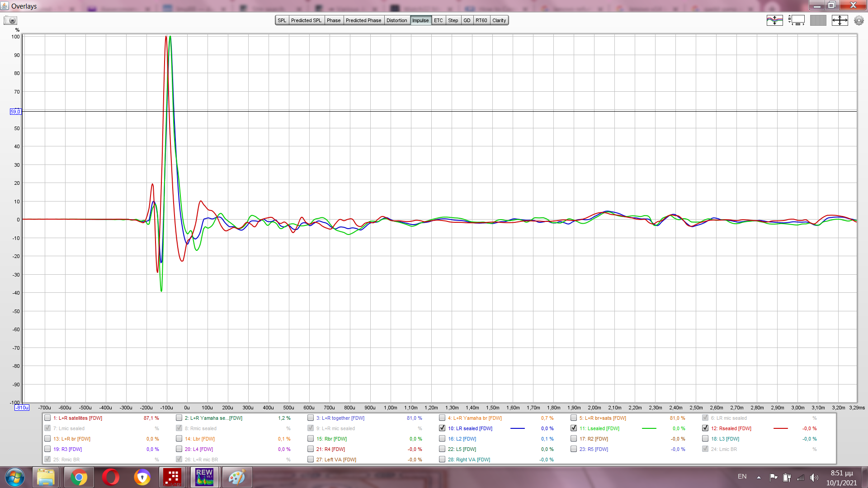Open the RT60 graph tab
The height and width of the screenshot is (488, 868).
pos(481,20)
